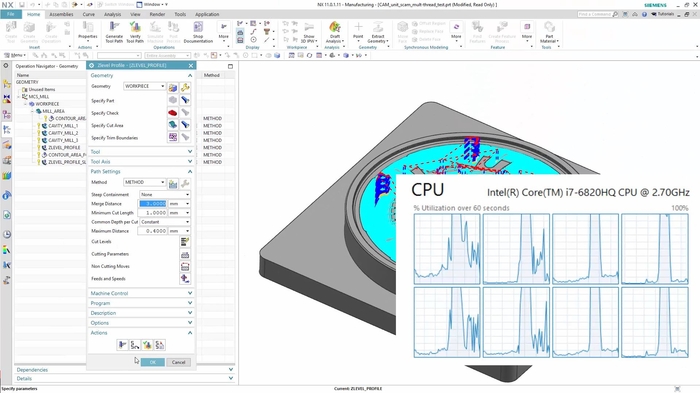The width and height of the screenshot is (700, 393).
Task: Click the Draft Analysis icon
Action: pos(335,31)
